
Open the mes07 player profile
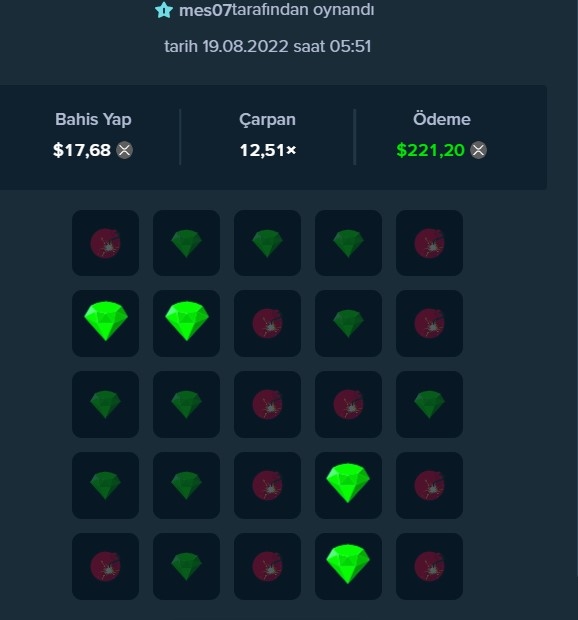tap(205, 10)
